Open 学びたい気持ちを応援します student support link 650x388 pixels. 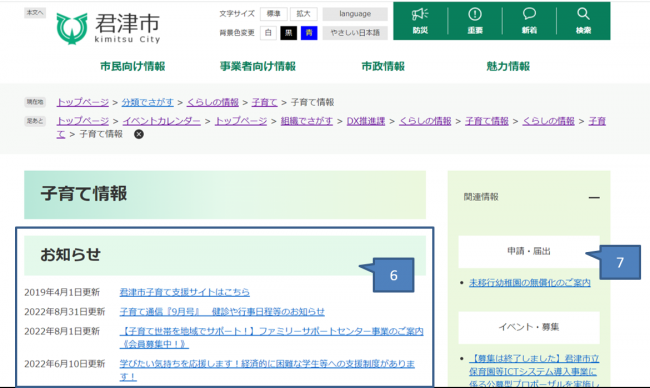click(267, 370)
